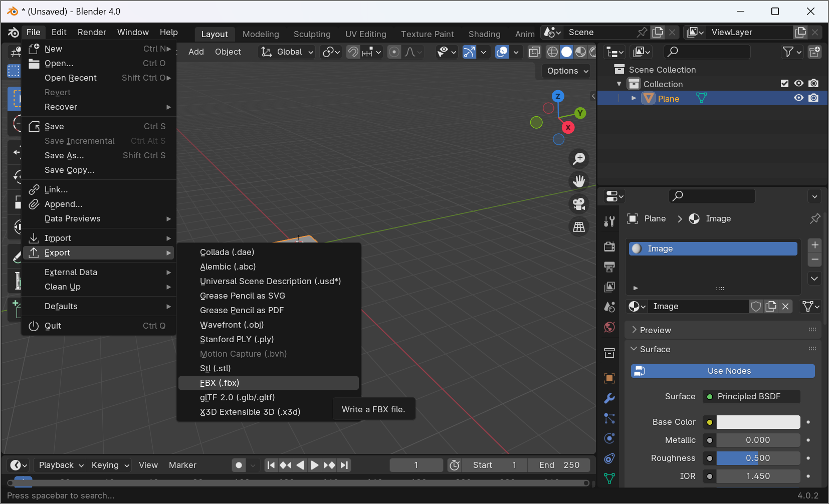Viewport: 829px width, 504px height.
Task: Click Save As... in File menu
Action: [x=99, y=155]
